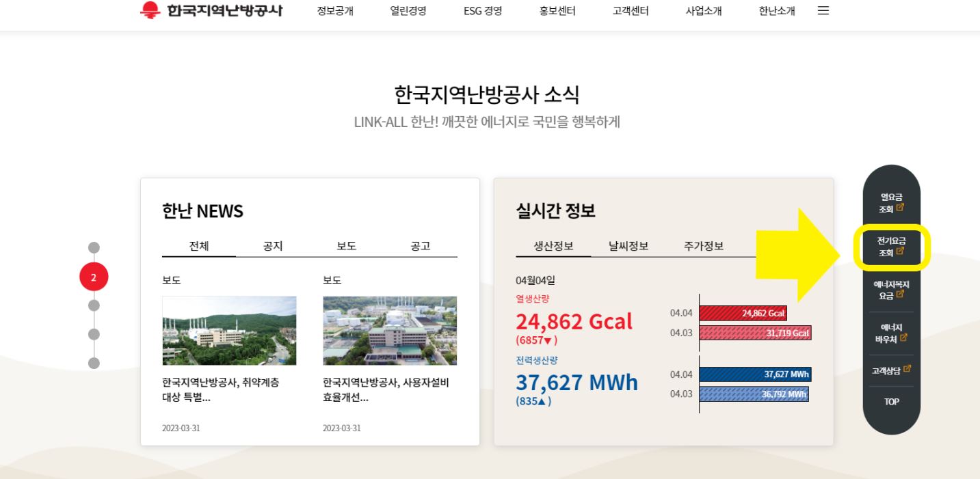Open 에너지복지 요금 quick link
The image size is (980, 479).
click(x=891, y=290)
